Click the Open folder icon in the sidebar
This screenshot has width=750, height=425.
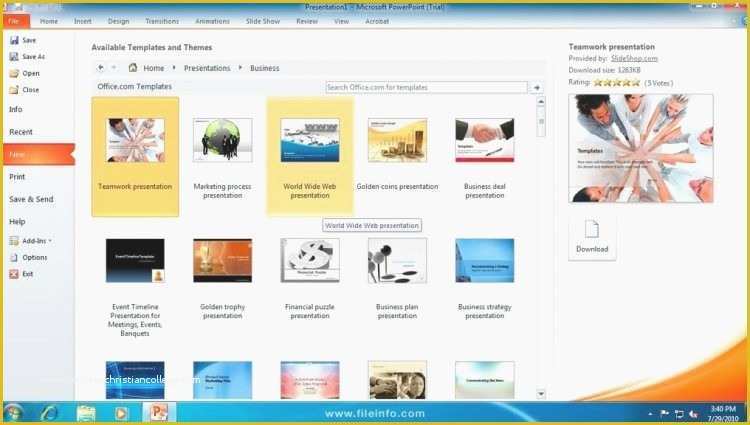pos(14,73)
